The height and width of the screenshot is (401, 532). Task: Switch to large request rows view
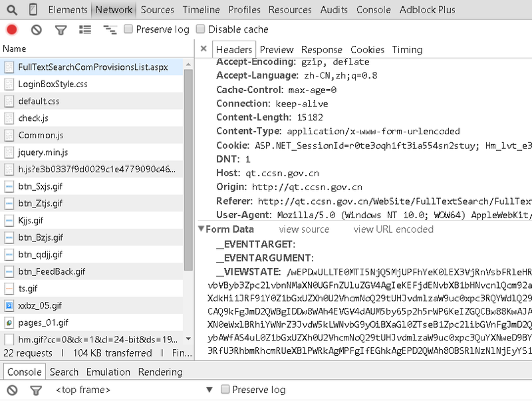tap(85, 30)
